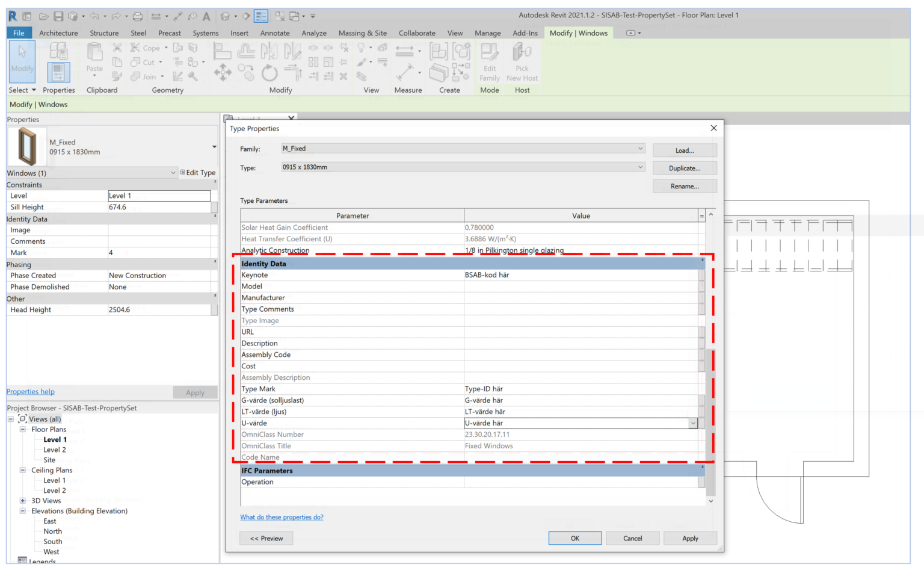The height and width of the screenshot is (576, 924).
Task: Click the << Preview button
Action: [x=266, y=538]
